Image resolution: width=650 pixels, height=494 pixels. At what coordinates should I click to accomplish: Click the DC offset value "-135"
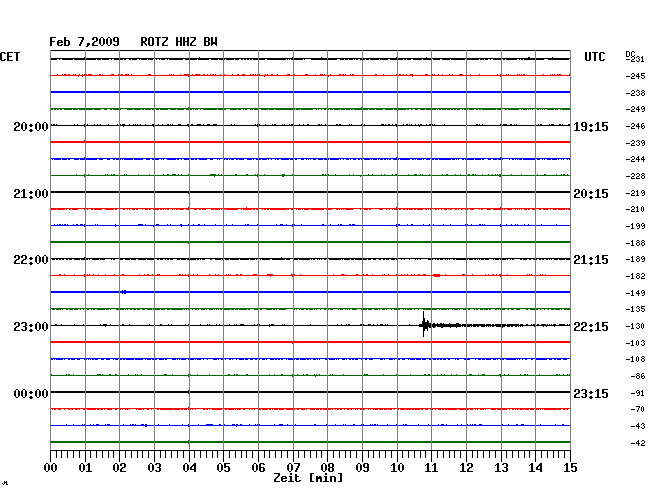(x=635, y=309)
